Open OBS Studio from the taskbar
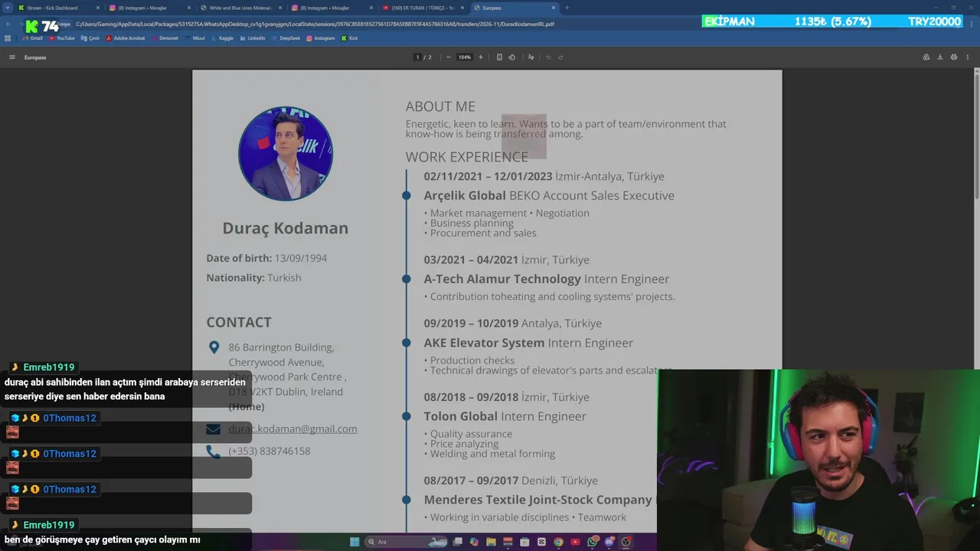This screenshot has width=980, height=551. [x=626, y=542]
